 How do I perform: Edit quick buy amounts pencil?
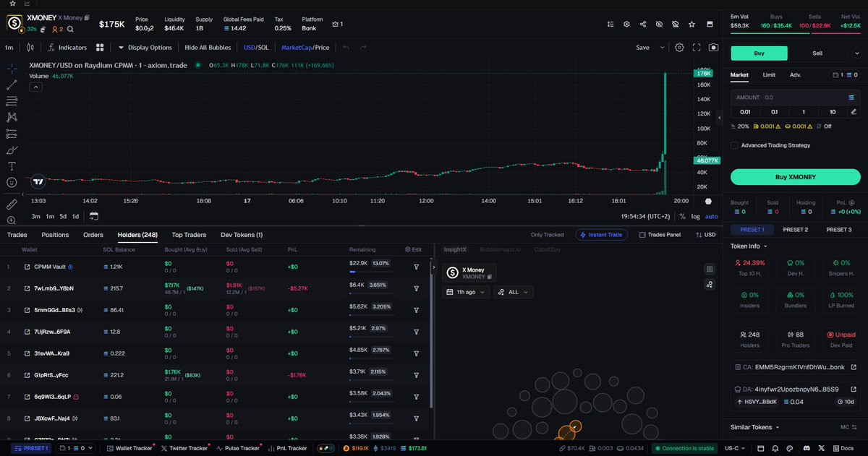(854, 111)
